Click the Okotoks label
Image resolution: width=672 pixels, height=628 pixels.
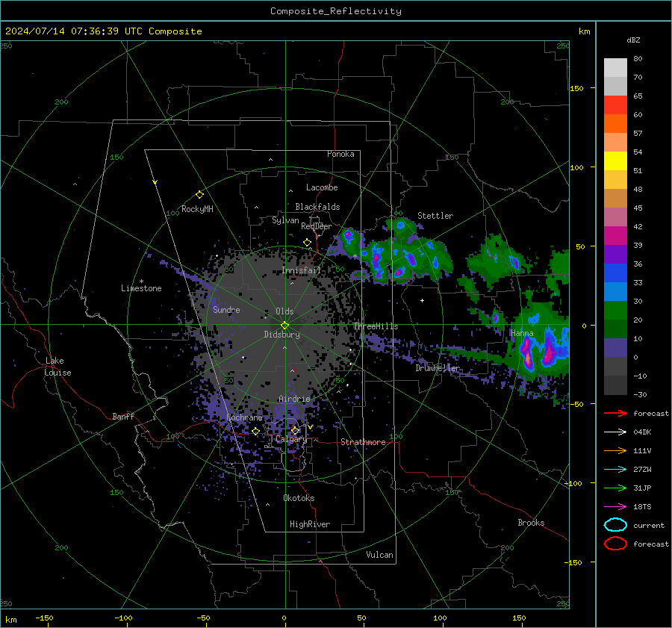[299, 498]
